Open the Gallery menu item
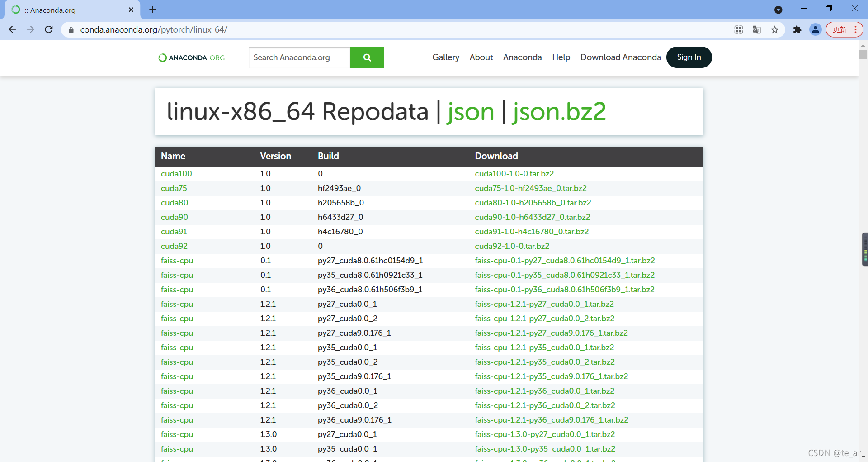 point(446,57)
